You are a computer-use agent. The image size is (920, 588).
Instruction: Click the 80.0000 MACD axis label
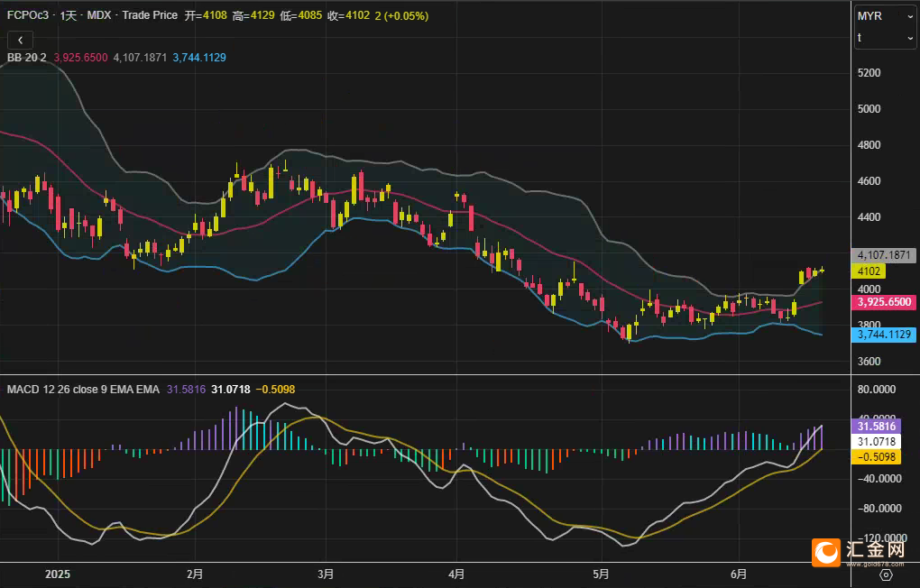tap(877, 389)
